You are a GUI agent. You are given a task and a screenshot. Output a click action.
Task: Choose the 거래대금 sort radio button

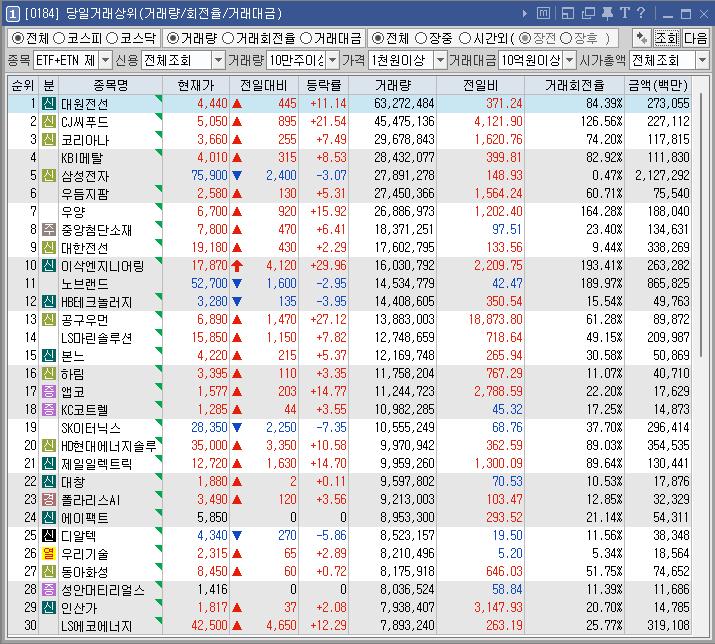coord(306,38)
